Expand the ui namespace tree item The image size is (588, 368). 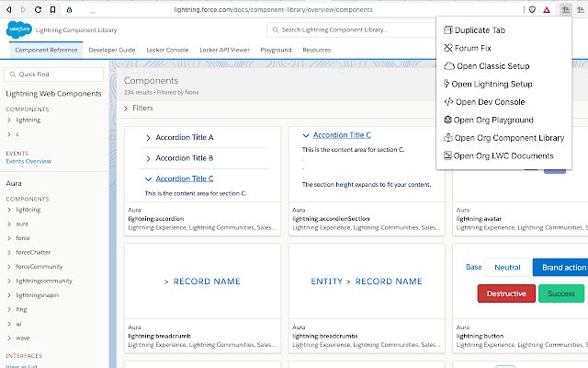[x=9, y=324]
